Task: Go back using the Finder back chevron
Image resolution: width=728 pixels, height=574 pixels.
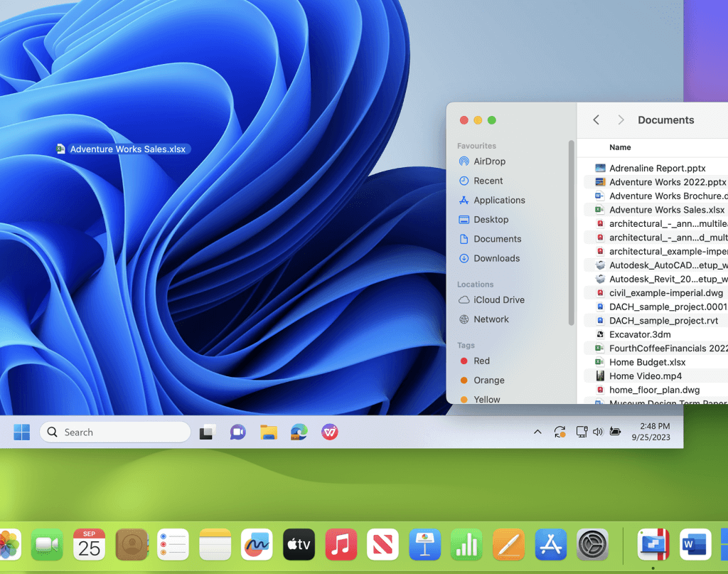Action: (x=596, y=120)
